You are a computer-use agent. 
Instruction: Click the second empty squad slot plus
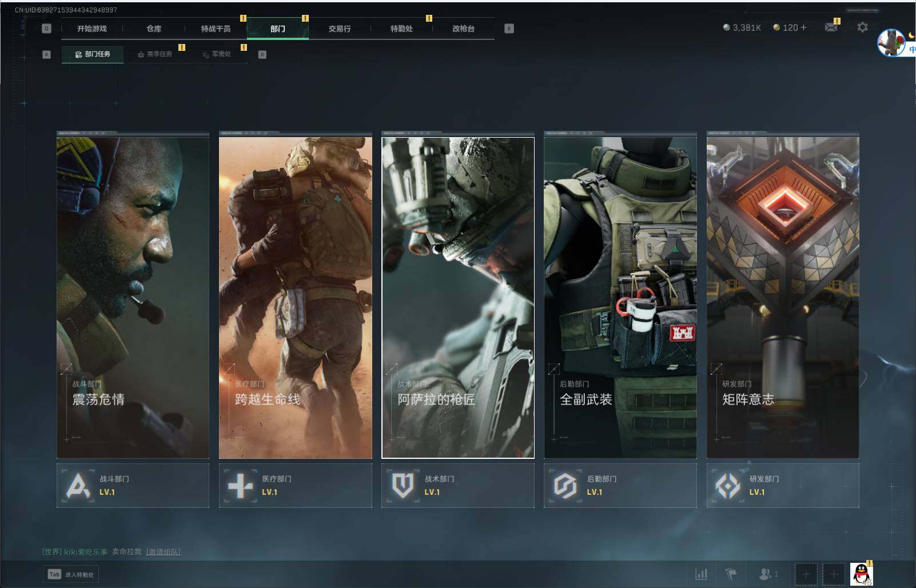[834, 574]
